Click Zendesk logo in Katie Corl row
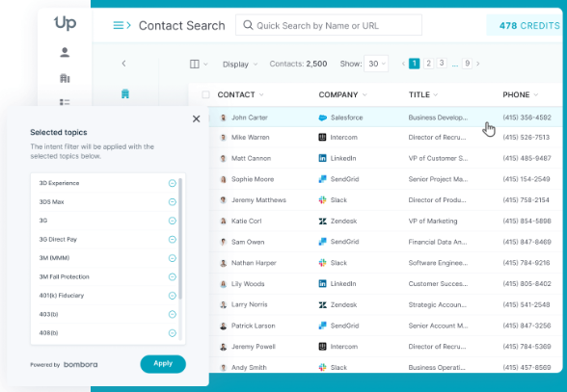567x392 pixels. [x=322, y=222]
